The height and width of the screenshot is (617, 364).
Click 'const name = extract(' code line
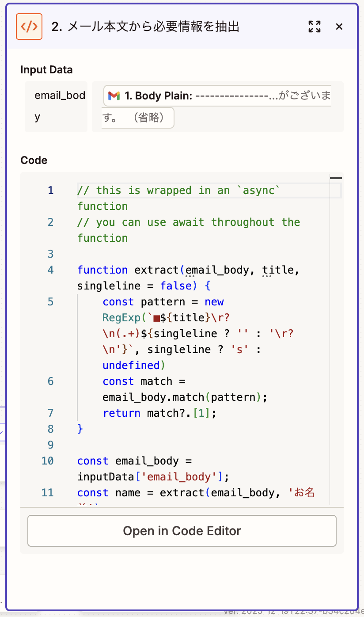[x=144, y=493]
